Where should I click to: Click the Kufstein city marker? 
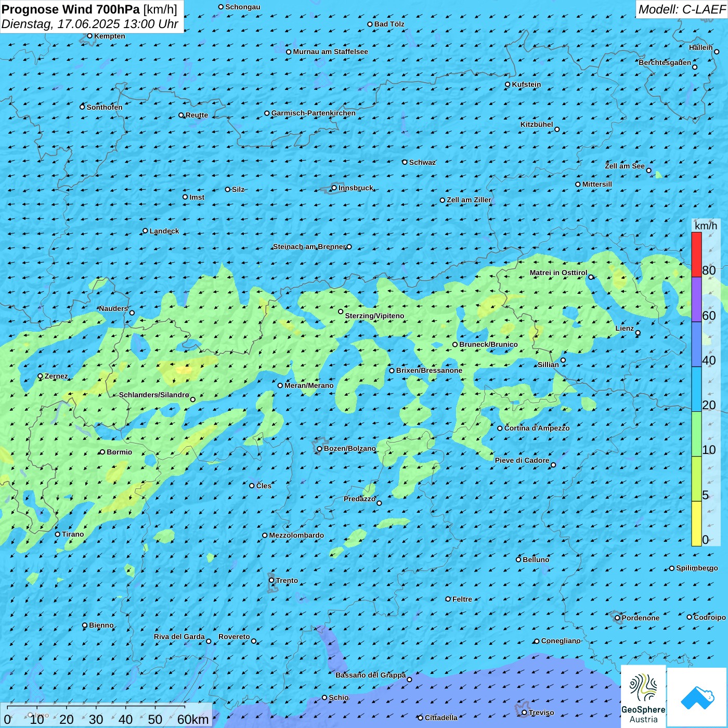click(508, 84)
